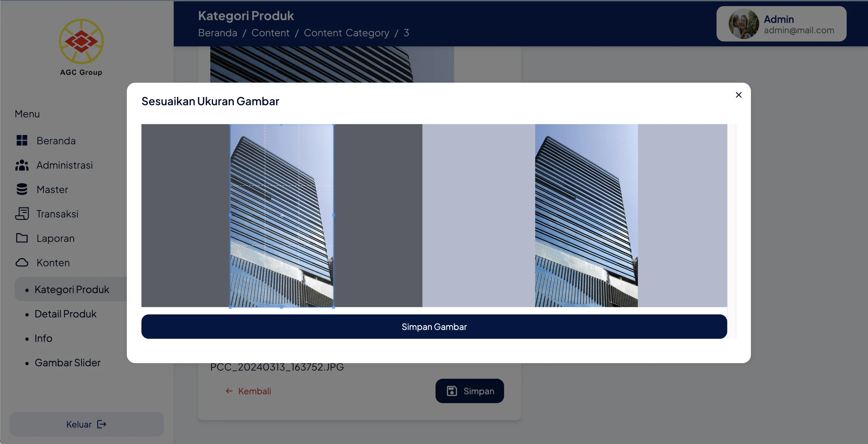Viewport: 868px width, 444px height.
Task: Click the crop box left-middle handle
Action: click(230, 215)
